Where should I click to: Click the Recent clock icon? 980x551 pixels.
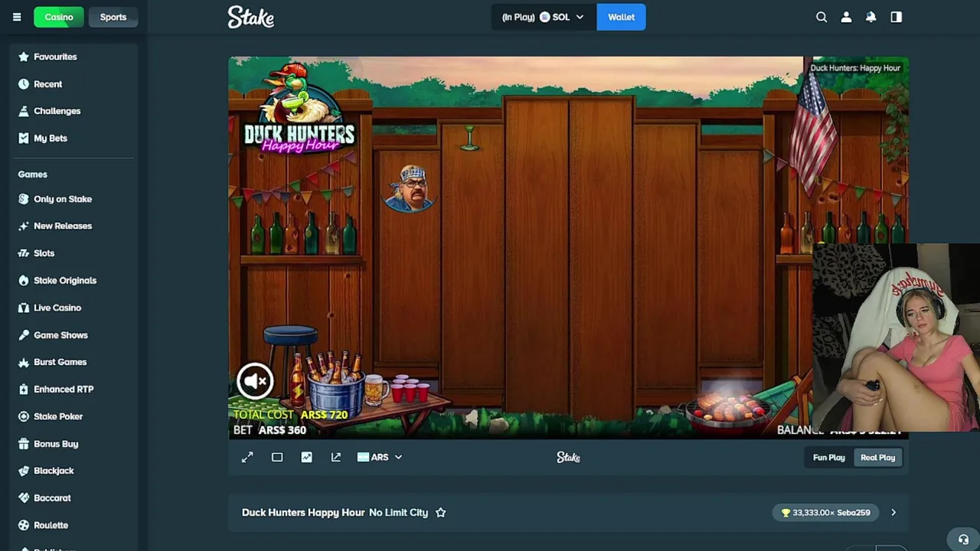24,84
